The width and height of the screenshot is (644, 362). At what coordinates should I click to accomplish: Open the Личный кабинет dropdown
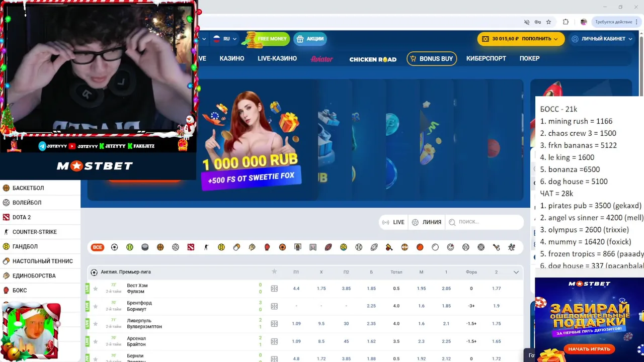[x=602, y=39]
